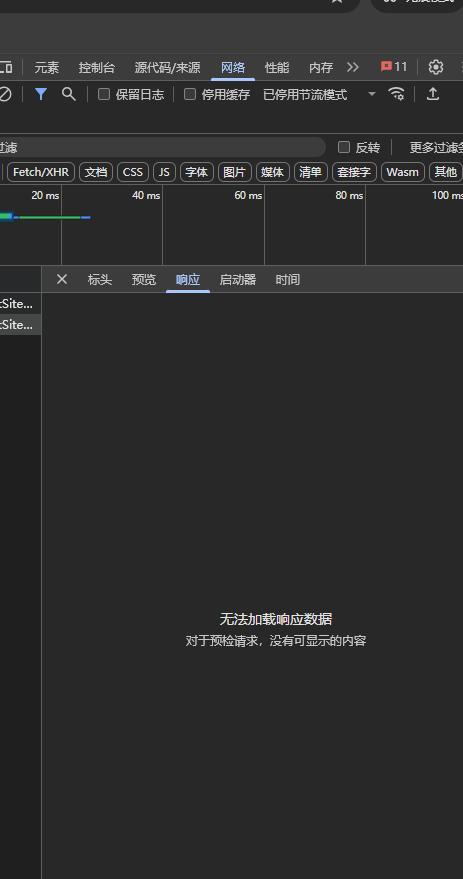Switch to the 元素 tab
This screenshot has width=463, height=879.
coord(47,68)
